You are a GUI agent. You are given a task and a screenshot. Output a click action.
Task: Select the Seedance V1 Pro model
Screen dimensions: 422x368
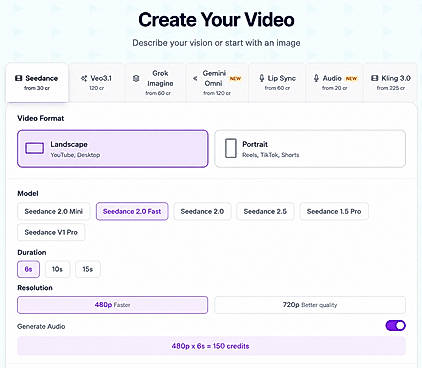[x=51, y=232]
